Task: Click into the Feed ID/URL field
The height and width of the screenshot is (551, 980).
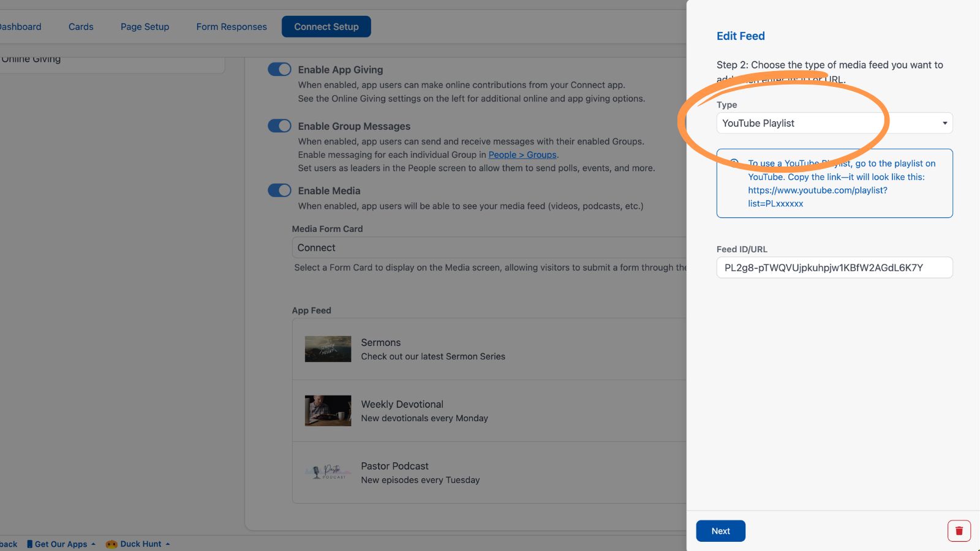Action: coord(834,268)
